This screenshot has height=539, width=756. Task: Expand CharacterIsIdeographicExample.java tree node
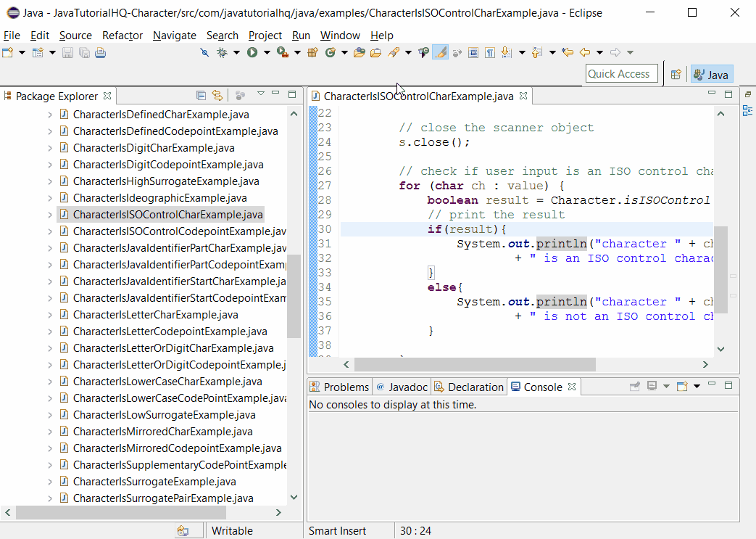pos(50,198)
